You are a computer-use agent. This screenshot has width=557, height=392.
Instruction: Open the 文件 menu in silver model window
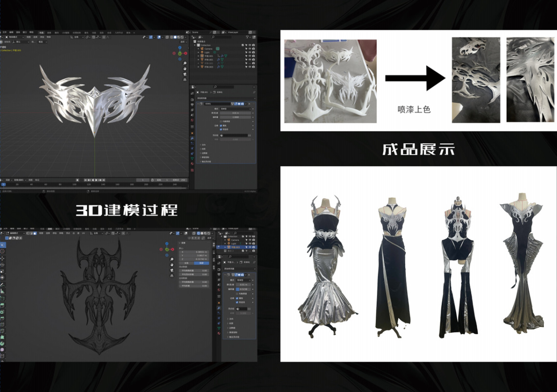tap(5, 32)
